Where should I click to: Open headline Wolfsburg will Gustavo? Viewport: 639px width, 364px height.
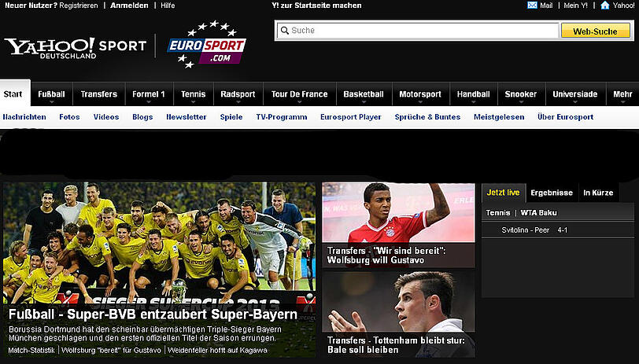(x=386, y=256)
